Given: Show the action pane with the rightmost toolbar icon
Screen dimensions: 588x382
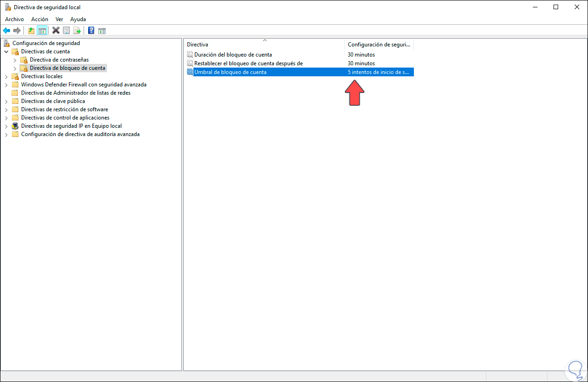Looking at the screenshot, I should pos(102,30).
